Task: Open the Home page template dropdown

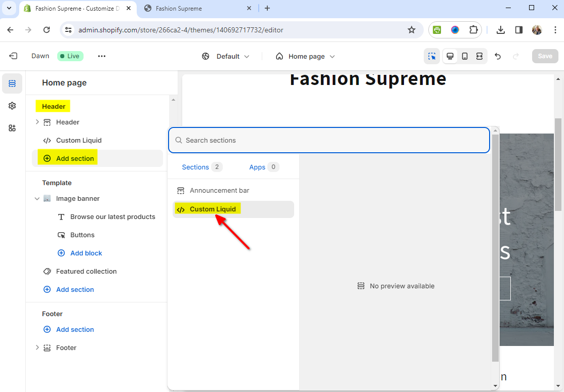Action: (305, 56)
